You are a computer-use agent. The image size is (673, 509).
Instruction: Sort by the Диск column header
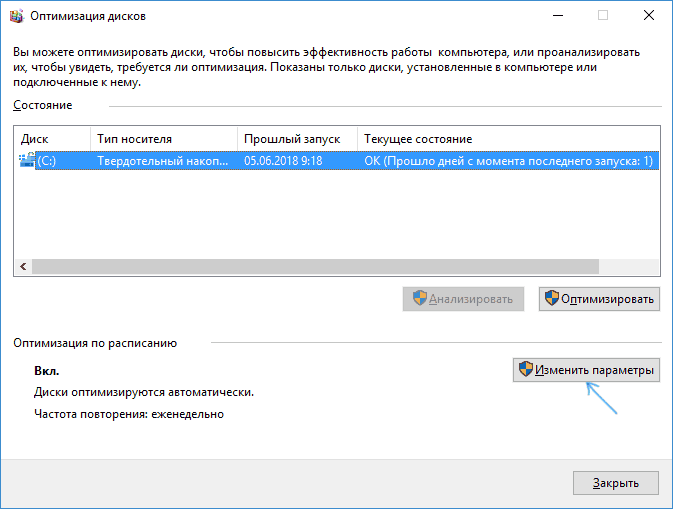52,139
